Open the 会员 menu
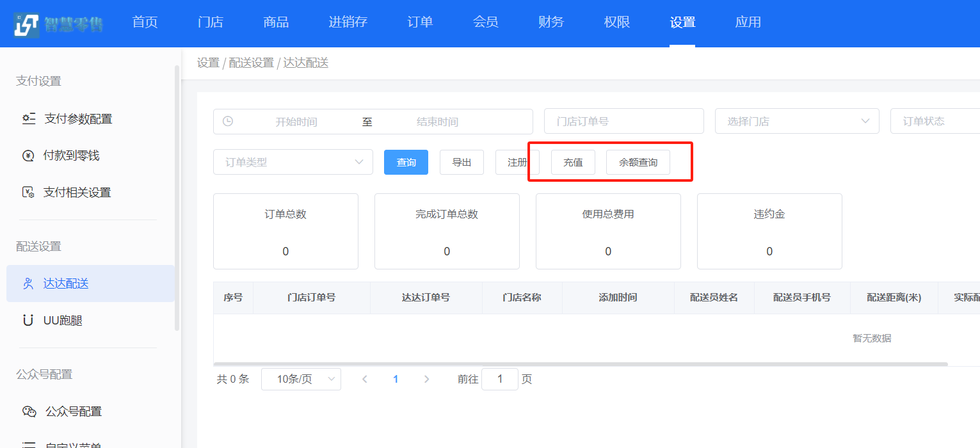The width and height of the screenshot is (980, 448). click(x=486, y=22)
